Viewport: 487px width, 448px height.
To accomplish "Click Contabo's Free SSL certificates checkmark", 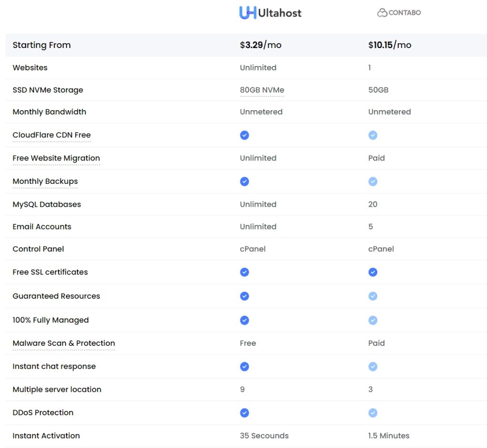I will (x=373, y=272).
